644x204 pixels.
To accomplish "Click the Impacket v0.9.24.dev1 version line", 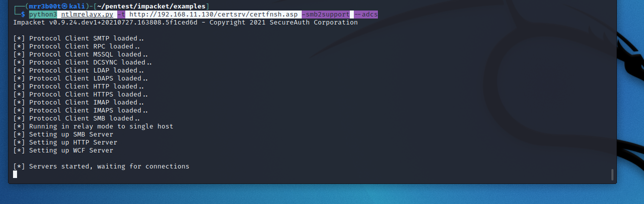I will coord(185,22).
